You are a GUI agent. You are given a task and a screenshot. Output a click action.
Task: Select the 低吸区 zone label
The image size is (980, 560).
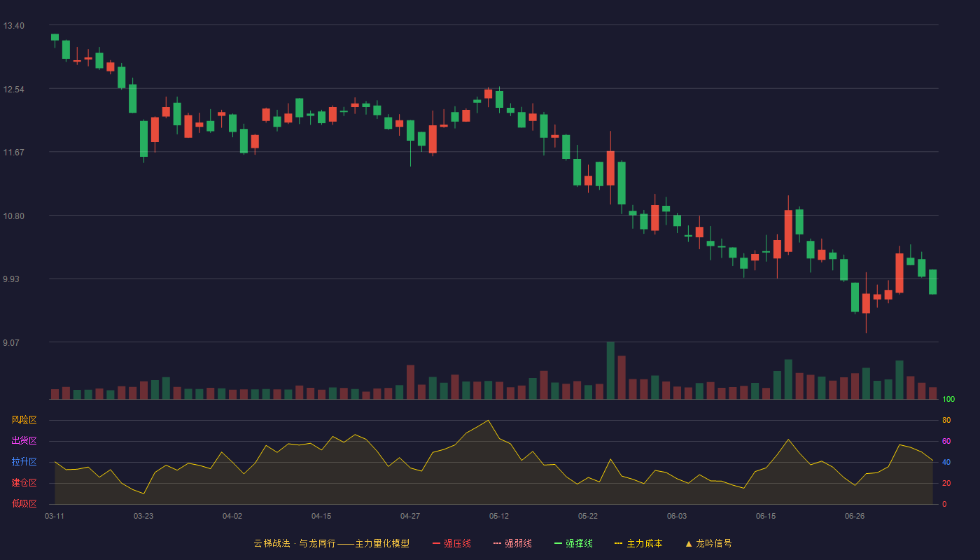(24, 504)
